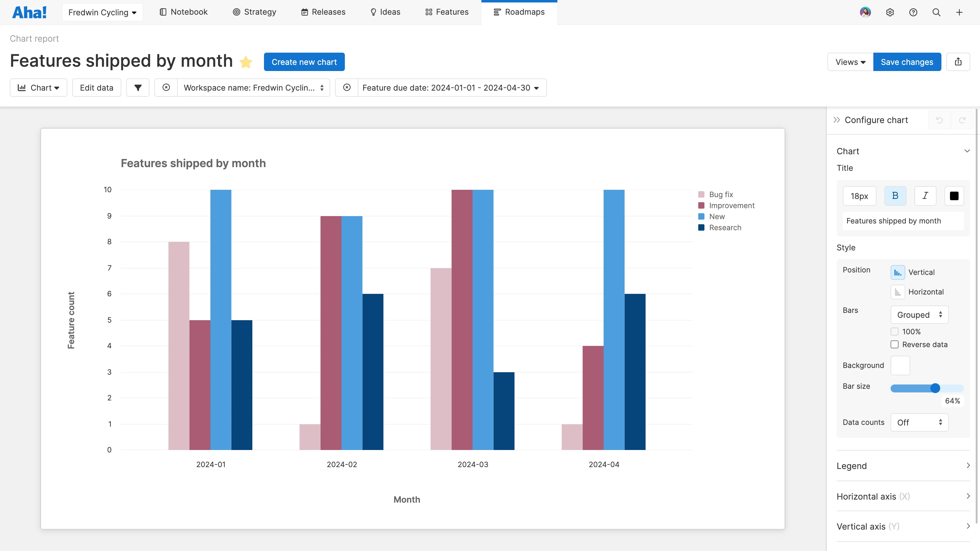The width and height of the screenshot is (980, 551).
Task: Click the chart title text field
Action: point(903,221)
